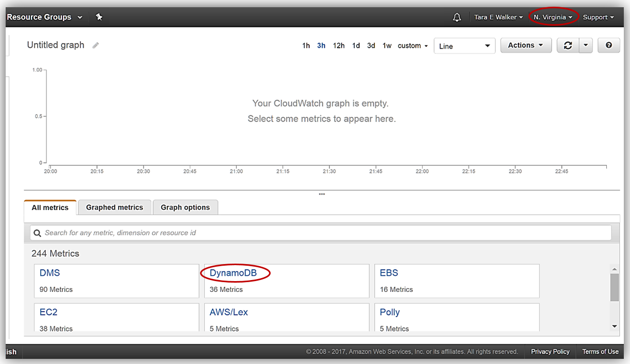Image resolution: width=630 pixels, height=364 pixels.
Task: Select the 1h time range
Action: 306,46
